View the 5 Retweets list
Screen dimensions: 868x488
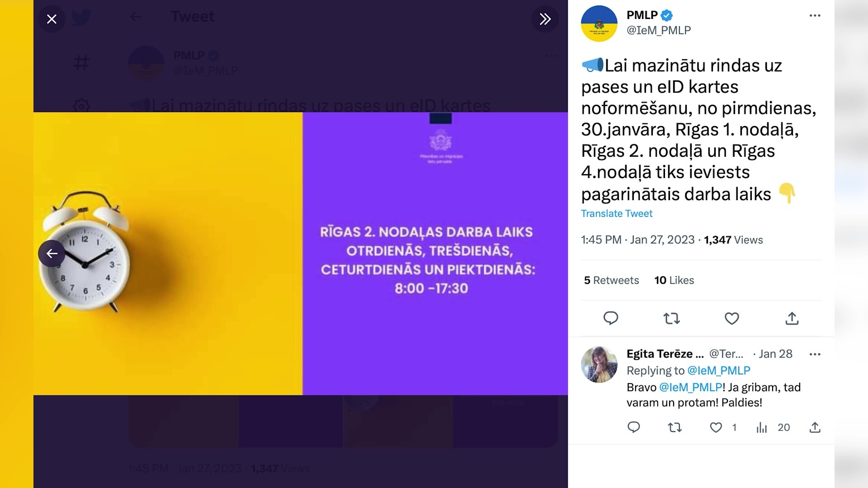click(611, 280)
